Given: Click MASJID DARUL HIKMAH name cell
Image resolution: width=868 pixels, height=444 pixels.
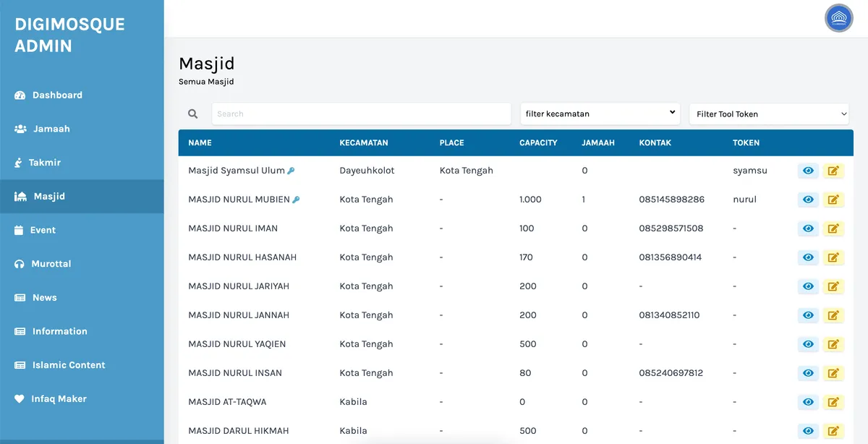Looking at the screenshot, I should (x=239, y=431).
